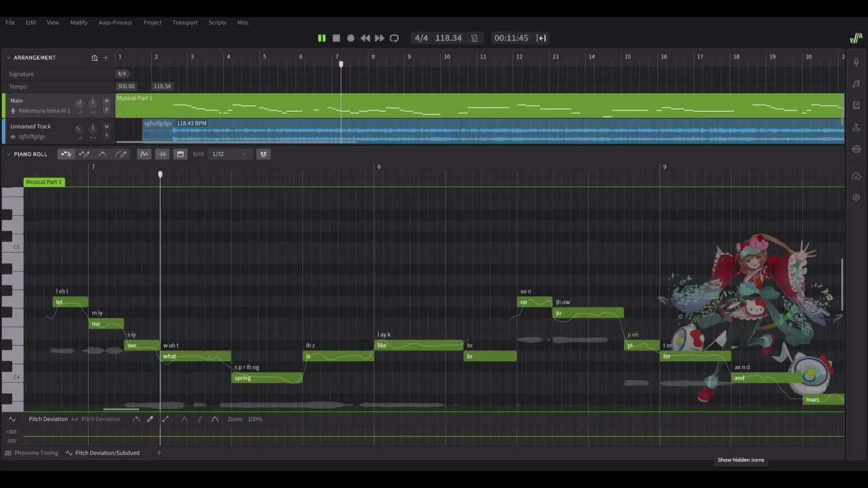The height and width of the screenshot is (488, 868).
Task: Adjust the Main track pan knob
Action: tap(93, 102)
